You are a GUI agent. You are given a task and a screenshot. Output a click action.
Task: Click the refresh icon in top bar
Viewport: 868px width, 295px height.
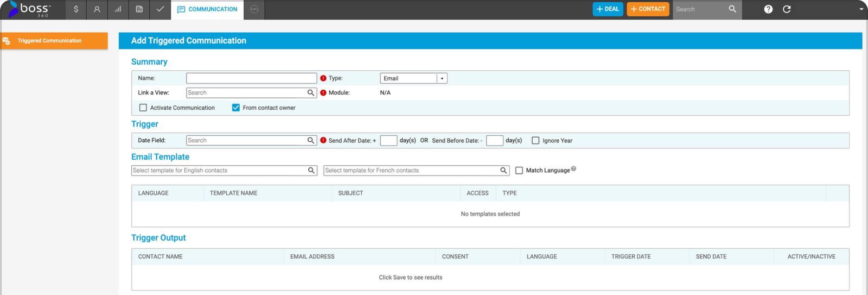(x=787, y=9)
